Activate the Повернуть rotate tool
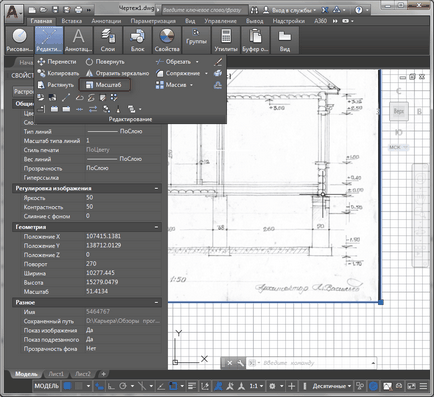434x397 pixels. click(105, 62)
